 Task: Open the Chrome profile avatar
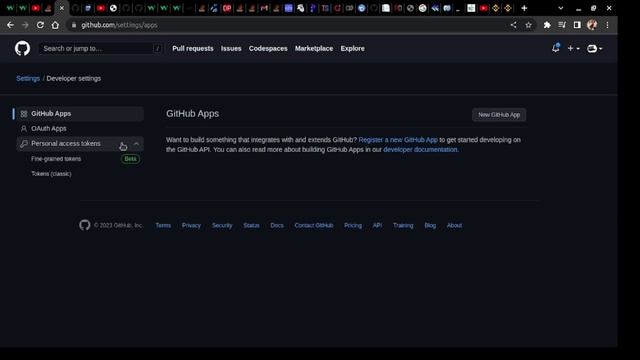(592, 25)
